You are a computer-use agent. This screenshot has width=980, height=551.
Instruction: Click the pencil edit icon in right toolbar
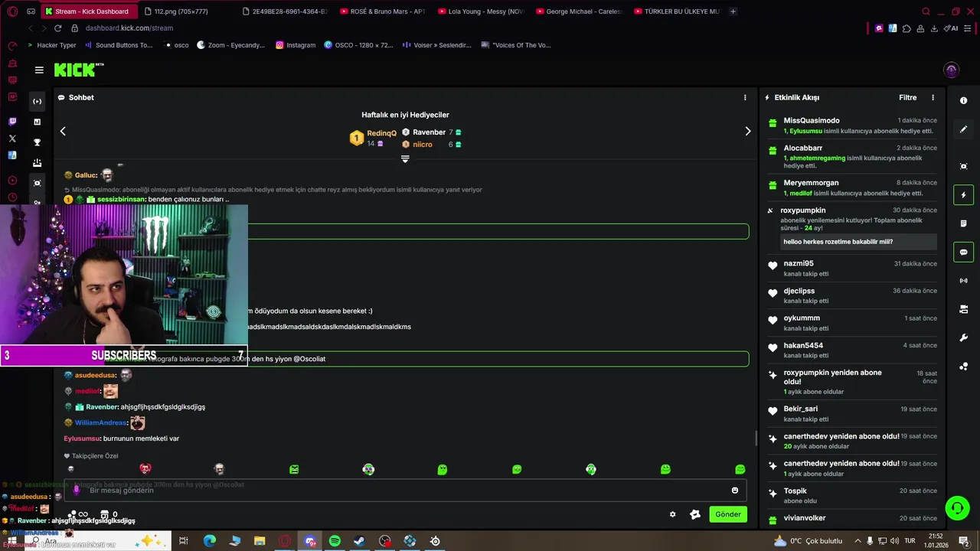[963, 129]
